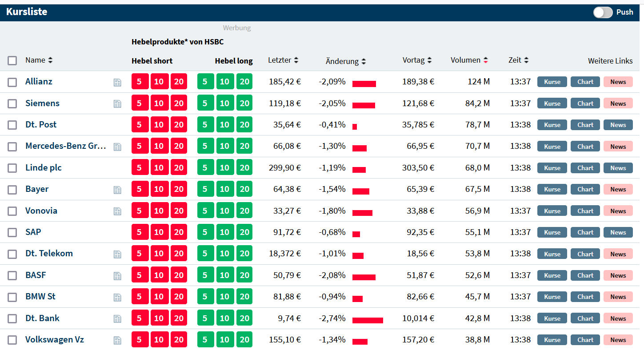Open the Allianz stock link

pos(39,81)
